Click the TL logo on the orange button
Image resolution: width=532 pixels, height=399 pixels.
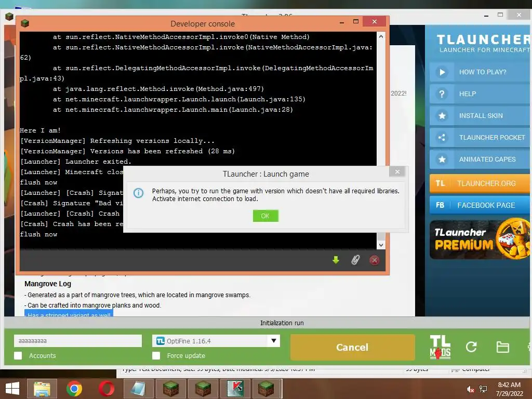tap(440, 183)
